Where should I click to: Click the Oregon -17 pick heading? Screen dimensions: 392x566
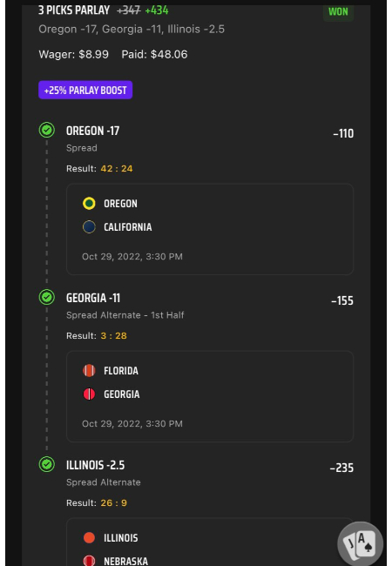(92, 131)
